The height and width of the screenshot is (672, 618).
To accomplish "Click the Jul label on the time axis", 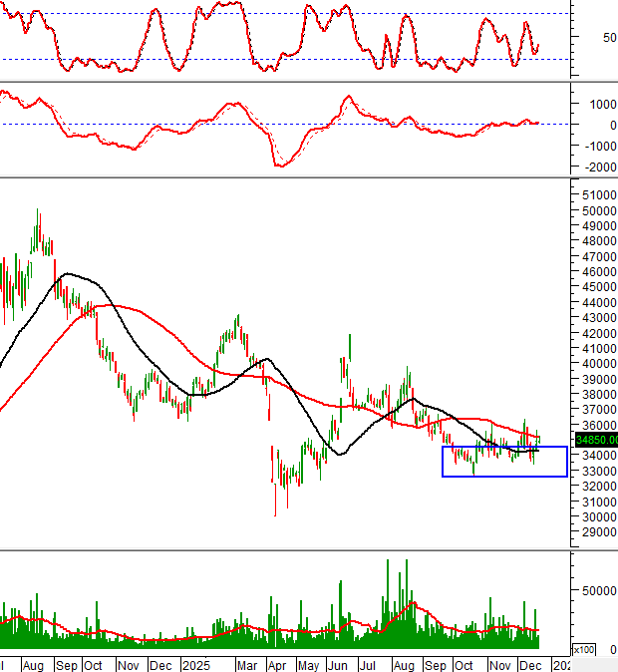I will tap(369, 664).
